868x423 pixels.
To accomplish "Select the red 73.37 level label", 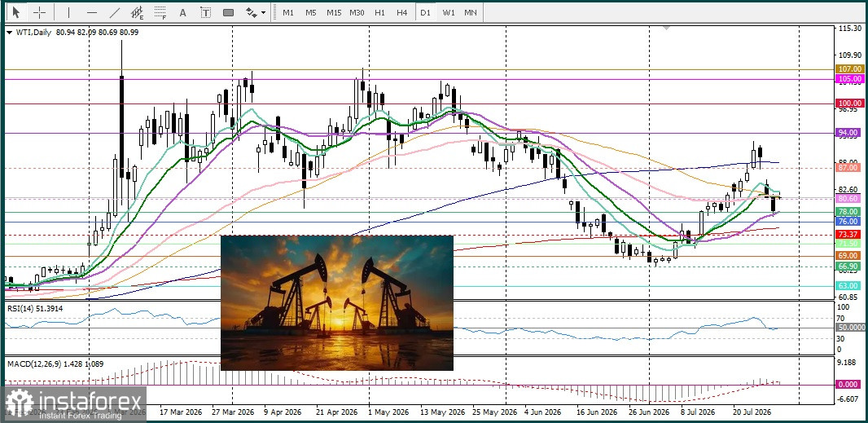I will tap(849, 235).
